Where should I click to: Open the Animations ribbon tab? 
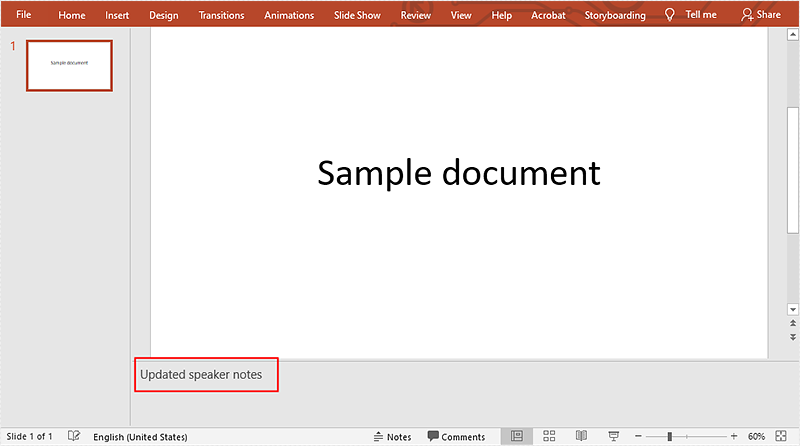pos(289,15)
